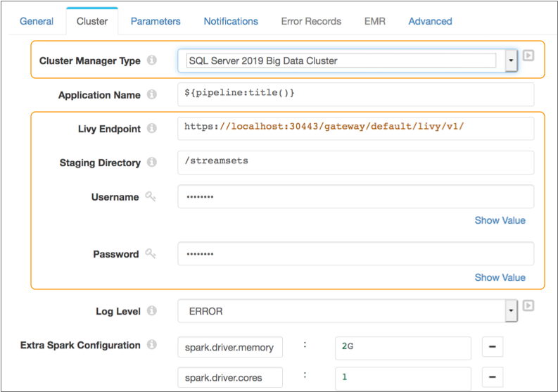This screenshot has height=392, width=558.
Task: Click key credential icon beside Username
Action: [151, 196]
